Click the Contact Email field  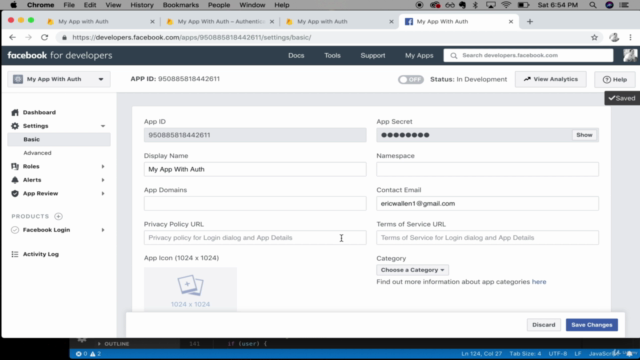(x=487, y=204)
